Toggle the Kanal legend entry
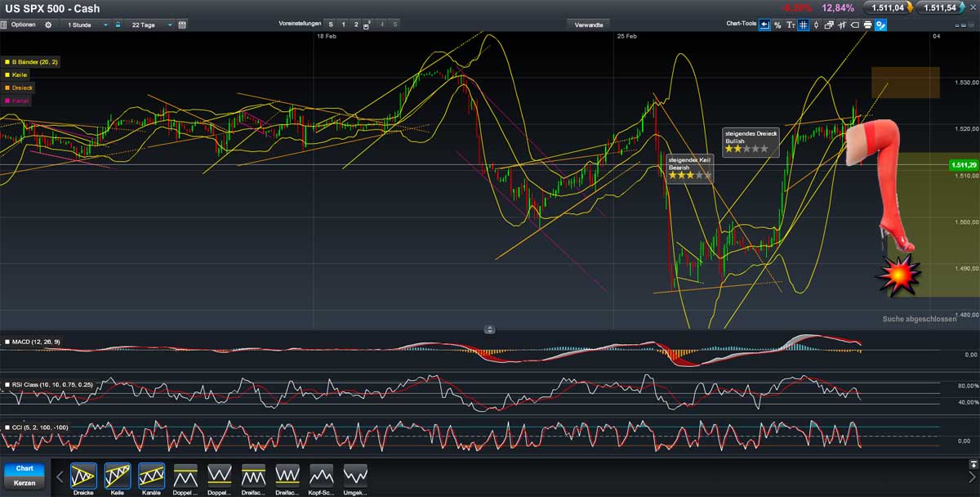Viewport: 980px width, 497px height. (17, 101)
